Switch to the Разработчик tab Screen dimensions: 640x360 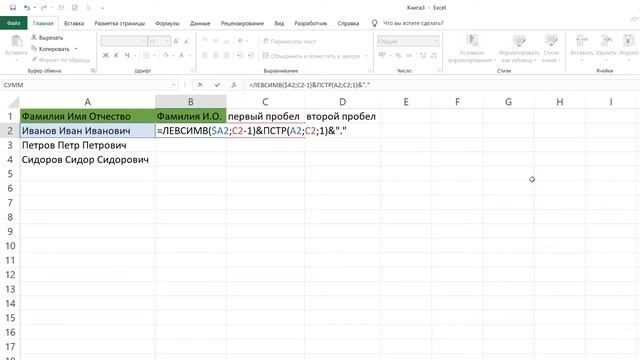click(311, 23)
